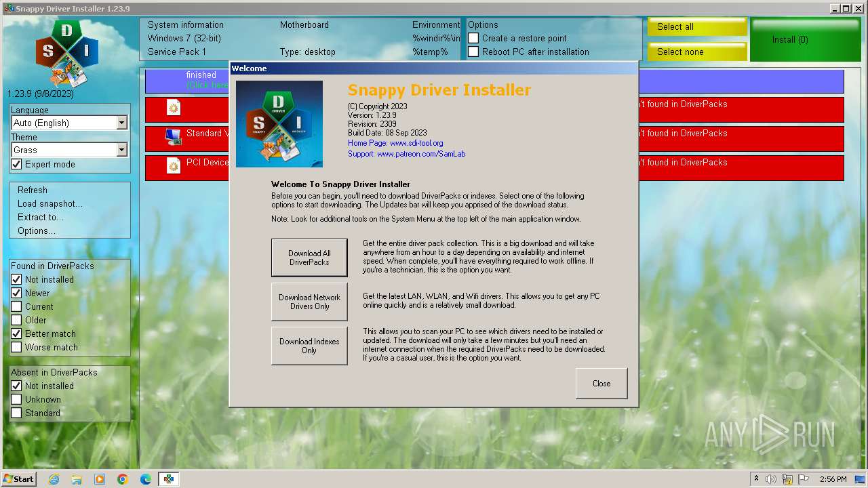Click the Type: desktop text
Screen dimensions: 868x488
pyautogui.click(x=308, y=52)
